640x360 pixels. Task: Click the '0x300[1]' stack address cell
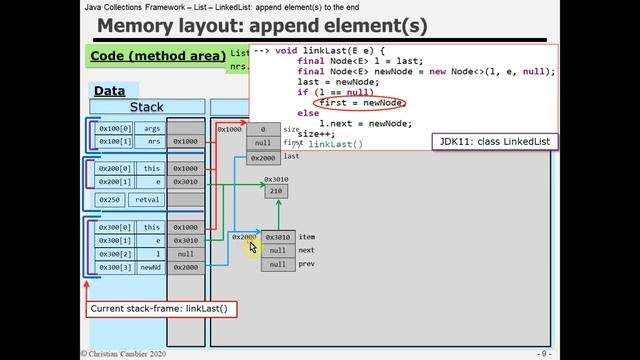click(115, 241)
